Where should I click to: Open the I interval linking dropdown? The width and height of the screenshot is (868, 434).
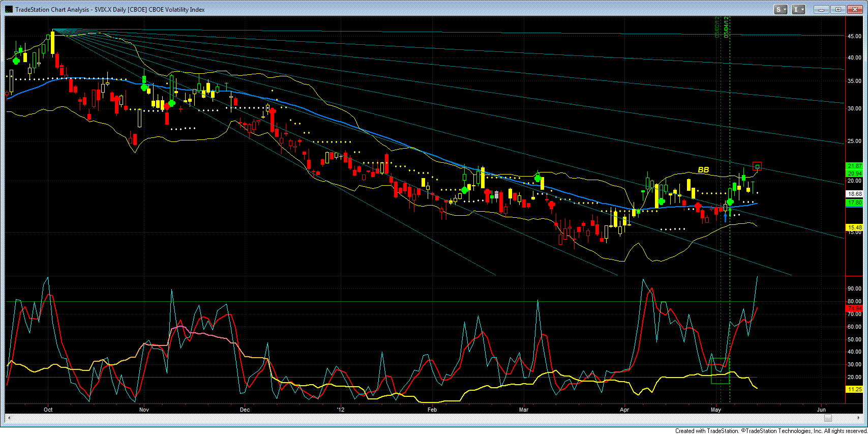pos(799,9)
